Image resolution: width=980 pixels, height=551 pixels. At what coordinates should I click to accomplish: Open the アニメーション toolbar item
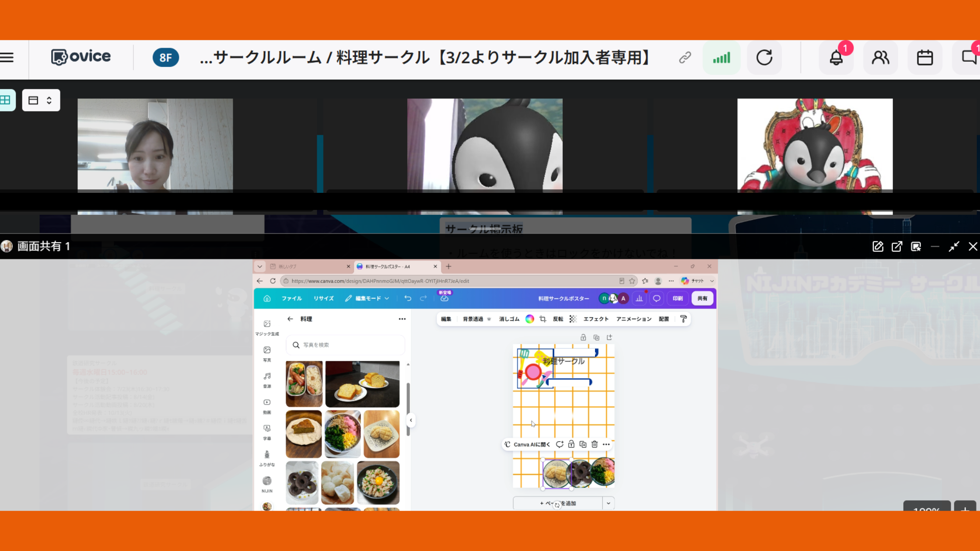634,319
